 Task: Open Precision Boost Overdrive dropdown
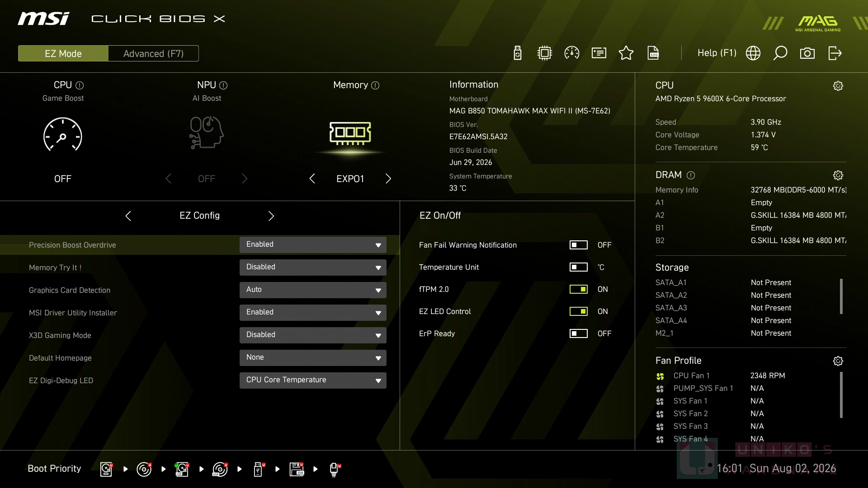313,245
